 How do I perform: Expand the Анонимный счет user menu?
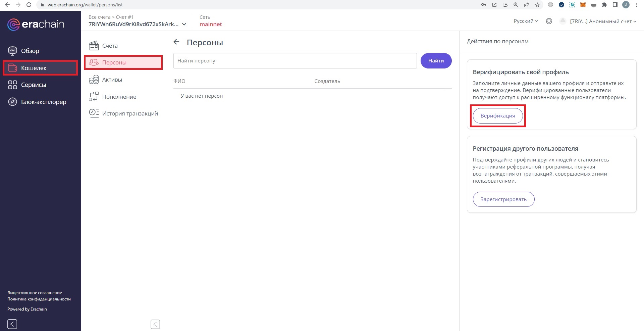[x=603, y=21]
